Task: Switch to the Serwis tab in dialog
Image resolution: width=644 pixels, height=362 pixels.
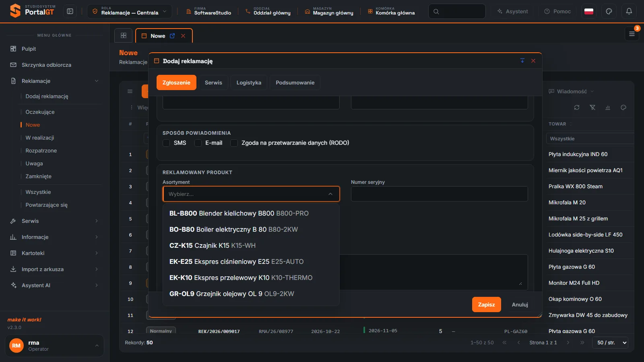Action: coord(213,82)
